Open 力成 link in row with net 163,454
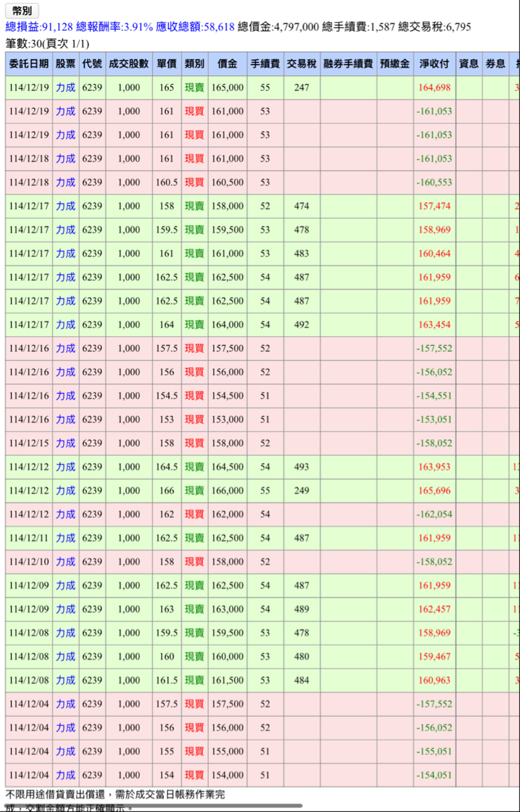Image resolution: width=520 pixels, height=812 pixels. 65,325
